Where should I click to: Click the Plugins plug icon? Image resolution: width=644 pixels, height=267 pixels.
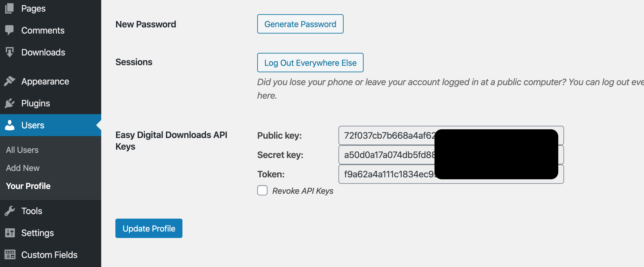[x=10, y=103]
